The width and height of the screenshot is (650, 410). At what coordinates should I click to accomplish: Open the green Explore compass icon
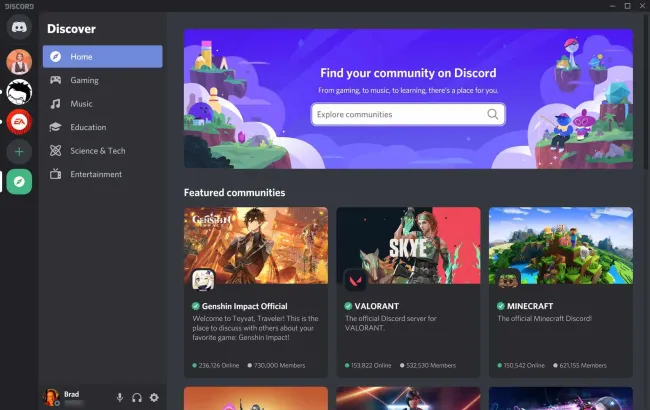click(x=19, y=182)
